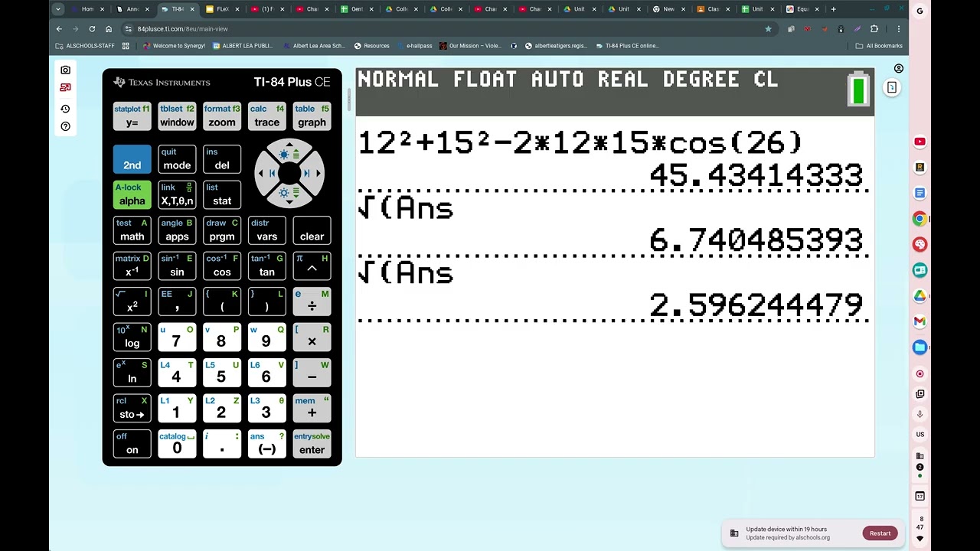Click the calculator on key

132,444
